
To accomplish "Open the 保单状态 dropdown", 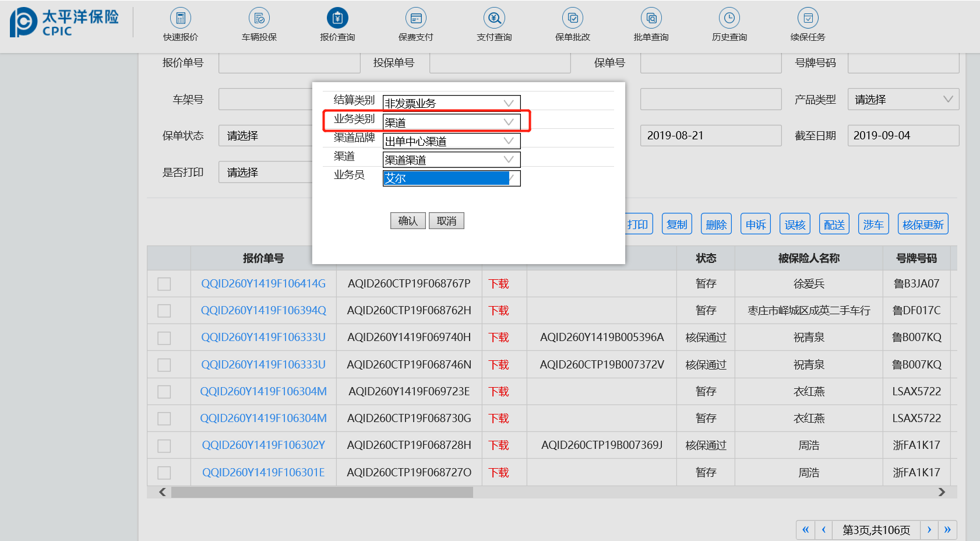I will [x=266, y=135].
